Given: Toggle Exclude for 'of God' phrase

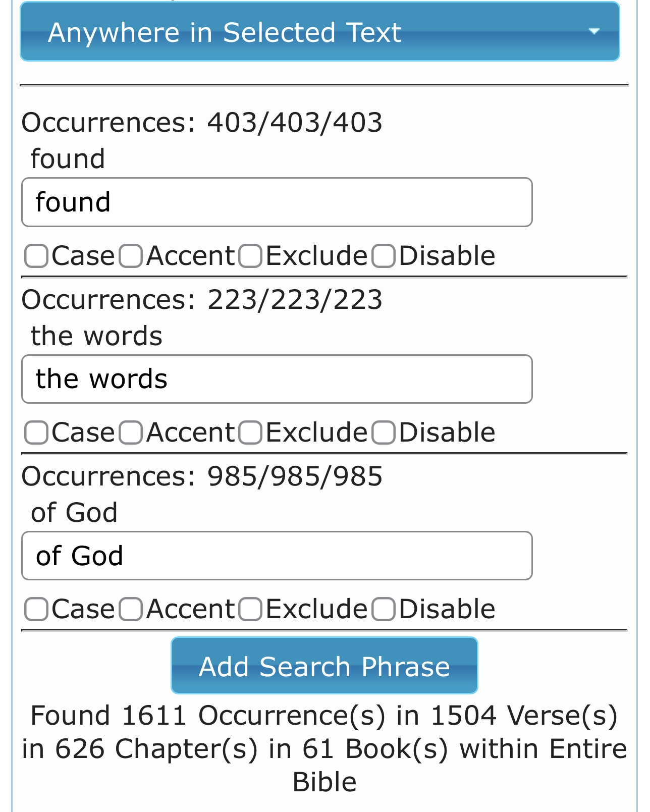Looking at the screenshot, I should pos(250,610).
